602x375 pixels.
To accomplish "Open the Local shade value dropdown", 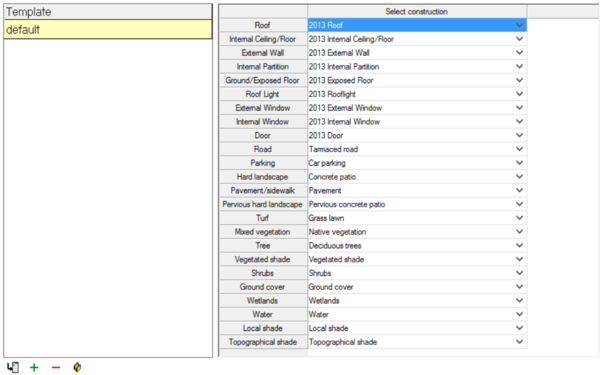I will point(519,329).
